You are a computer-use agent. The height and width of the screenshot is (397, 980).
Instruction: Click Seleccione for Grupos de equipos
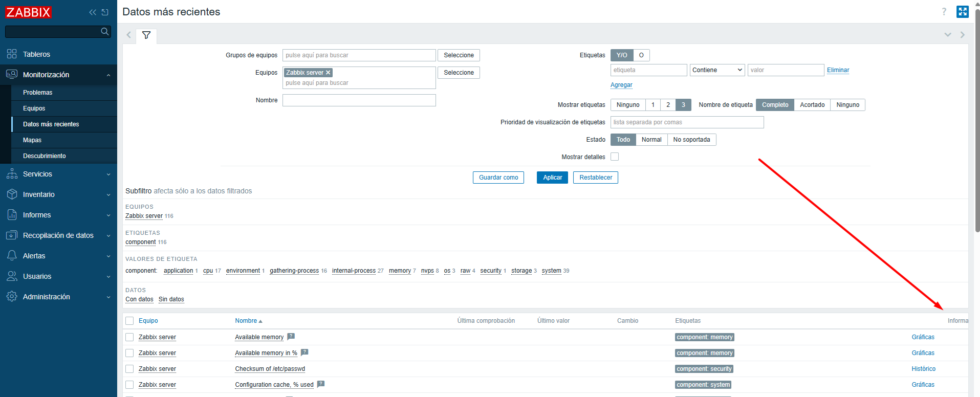click(459, 55)
